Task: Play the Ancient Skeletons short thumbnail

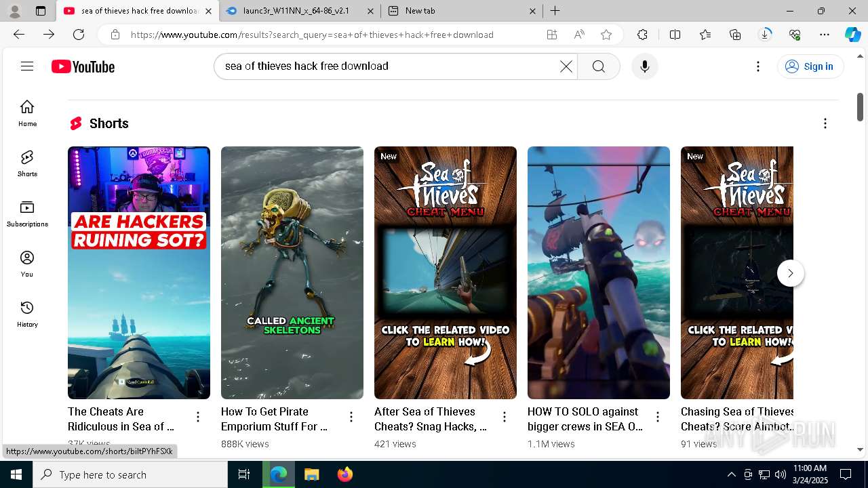Action: pos(292,272)
